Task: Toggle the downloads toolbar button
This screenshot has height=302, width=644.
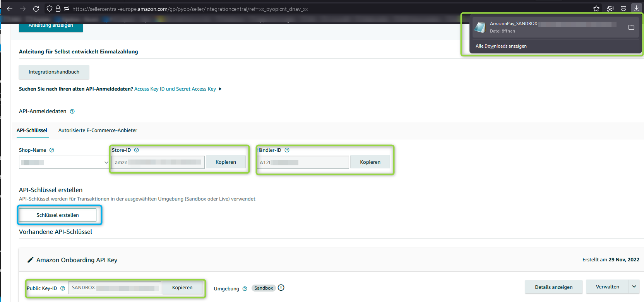Action: pos(637,9)
